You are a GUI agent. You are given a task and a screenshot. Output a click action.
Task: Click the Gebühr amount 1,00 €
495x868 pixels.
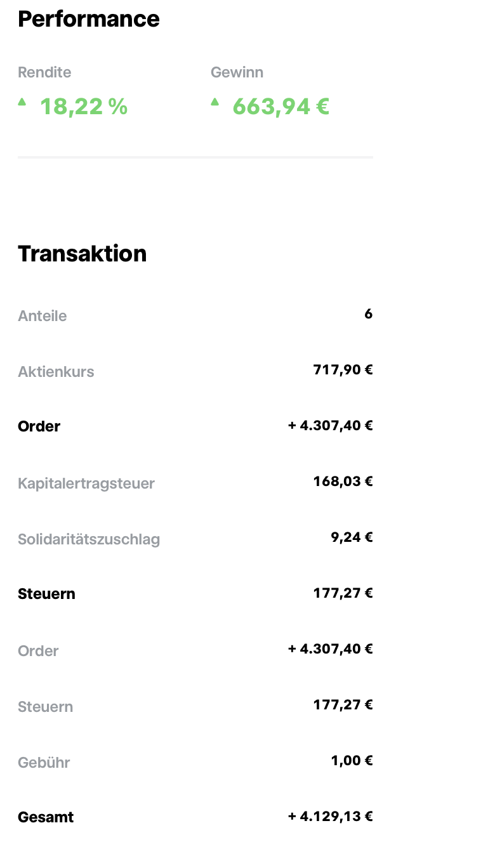click(352, 761)
